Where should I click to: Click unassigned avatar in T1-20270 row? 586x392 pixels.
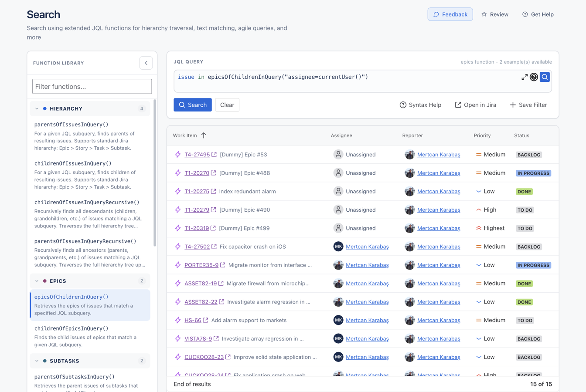[338, 173]
